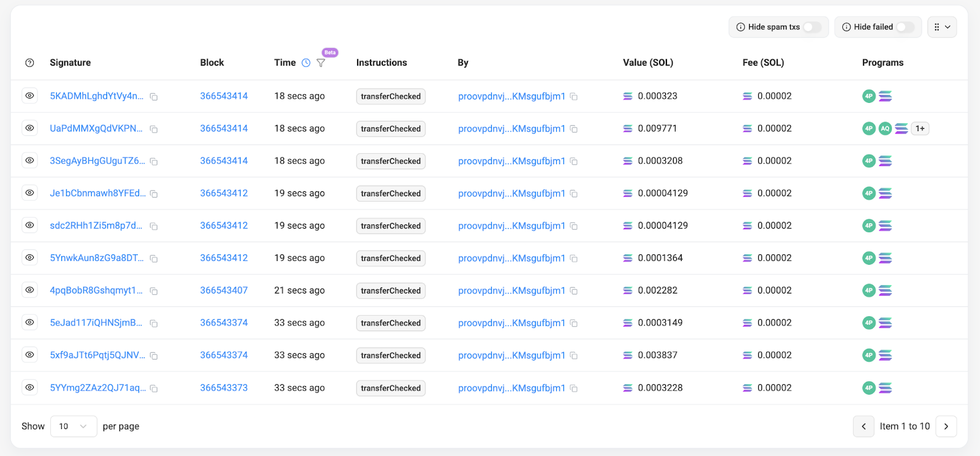The width and height of the screenshot is (980, 456).
Task: Copy signer address in 4pqBobR8Gshqmyt1 row
Action: 574,291
